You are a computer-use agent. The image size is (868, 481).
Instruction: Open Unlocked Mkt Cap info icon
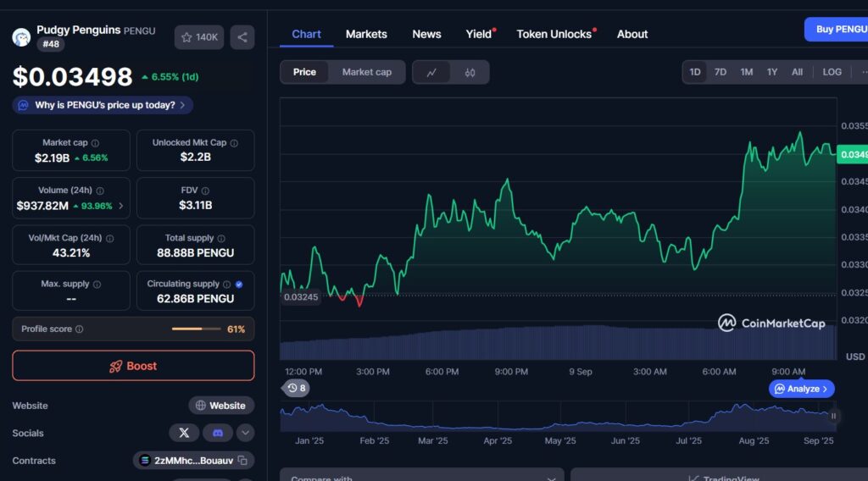(x=234, y=143)
